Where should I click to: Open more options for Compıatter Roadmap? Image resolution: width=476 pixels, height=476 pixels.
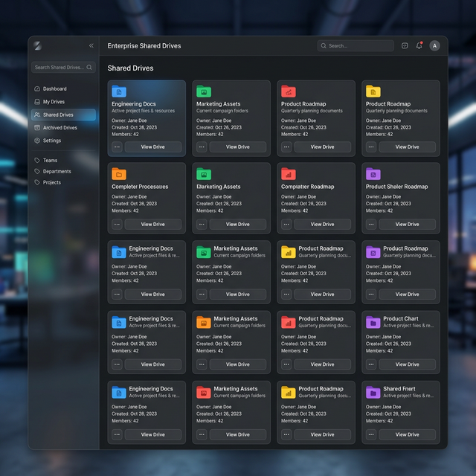click(x=286, y=225)
